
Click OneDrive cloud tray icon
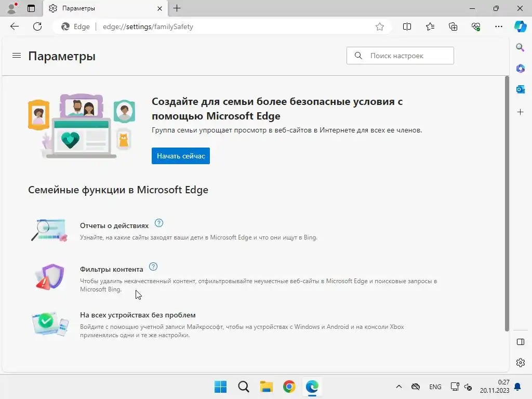point(416,387)
